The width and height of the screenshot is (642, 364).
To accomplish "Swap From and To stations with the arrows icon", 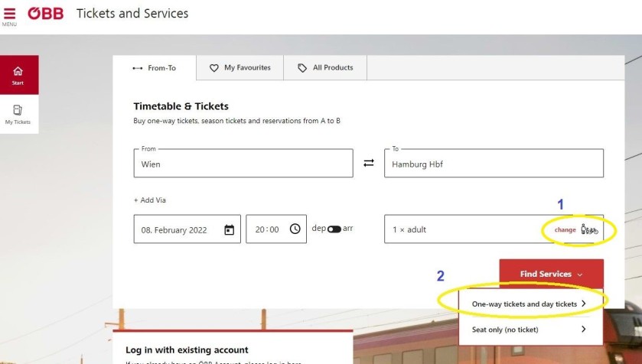I will tap(369, 163).
